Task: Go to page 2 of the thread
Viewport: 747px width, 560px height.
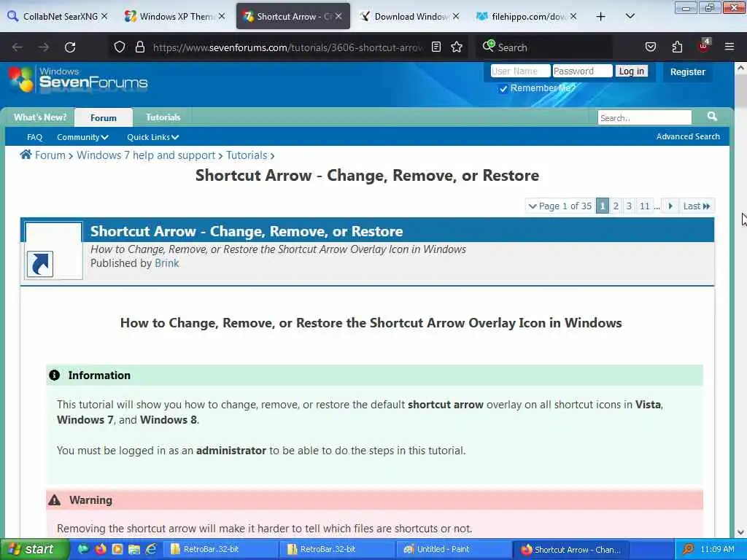Action: click(x=616, y=206)
